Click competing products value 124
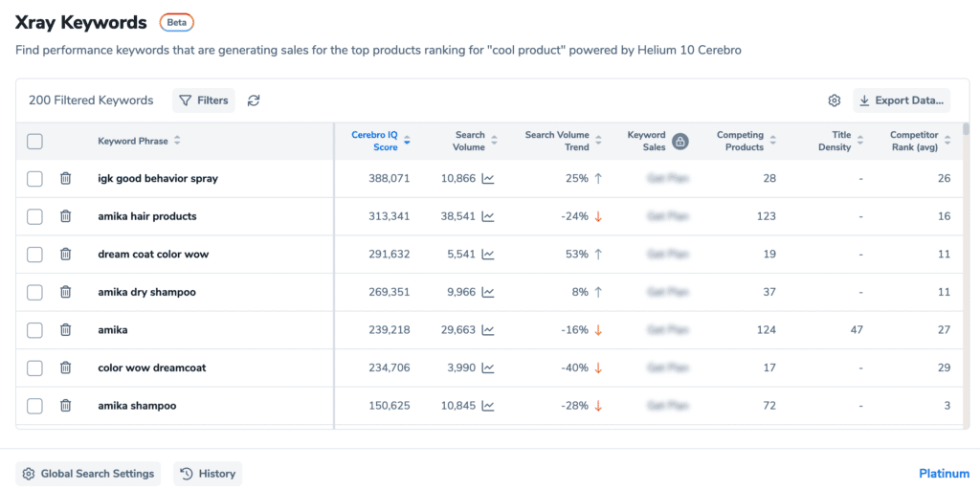The height and width of the screenshot is (490, 980). [x=765, y=330]
